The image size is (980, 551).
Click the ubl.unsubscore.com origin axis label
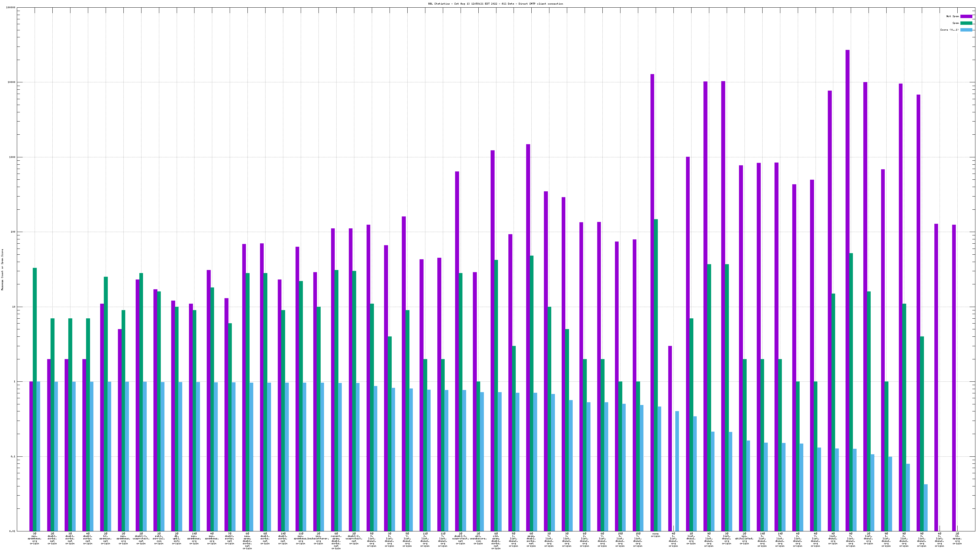(478, 538)
